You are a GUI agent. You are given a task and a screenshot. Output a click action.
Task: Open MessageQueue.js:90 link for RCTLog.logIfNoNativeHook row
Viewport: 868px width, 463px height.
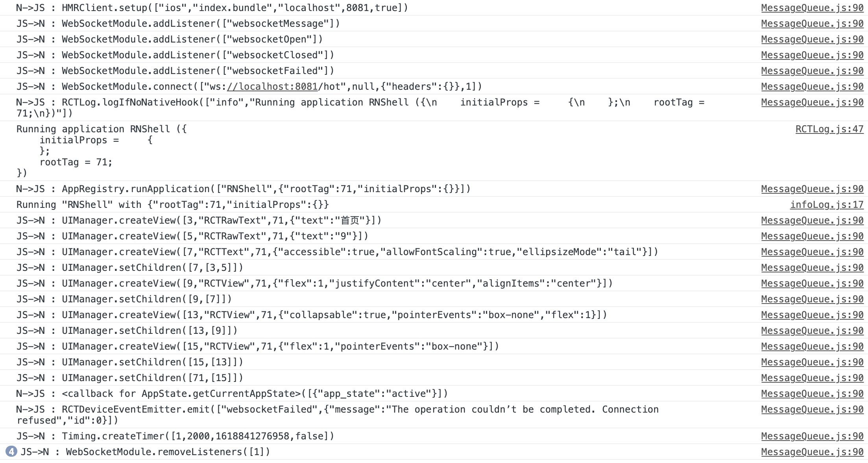click(x=812, y=102)
